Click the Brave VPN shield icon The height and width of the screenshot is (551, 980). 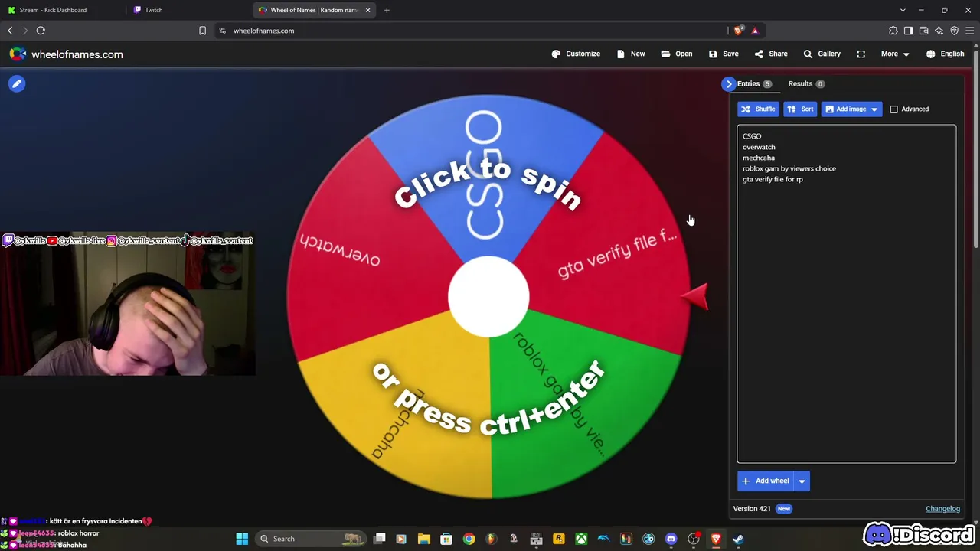(x=954, y=31)
